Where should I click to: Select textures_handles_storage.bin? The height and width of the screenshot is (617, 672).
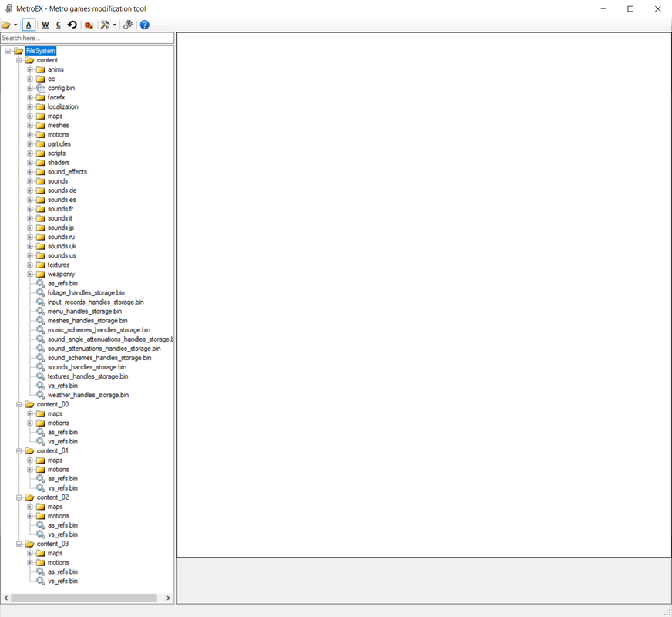(x=88, y=376)
